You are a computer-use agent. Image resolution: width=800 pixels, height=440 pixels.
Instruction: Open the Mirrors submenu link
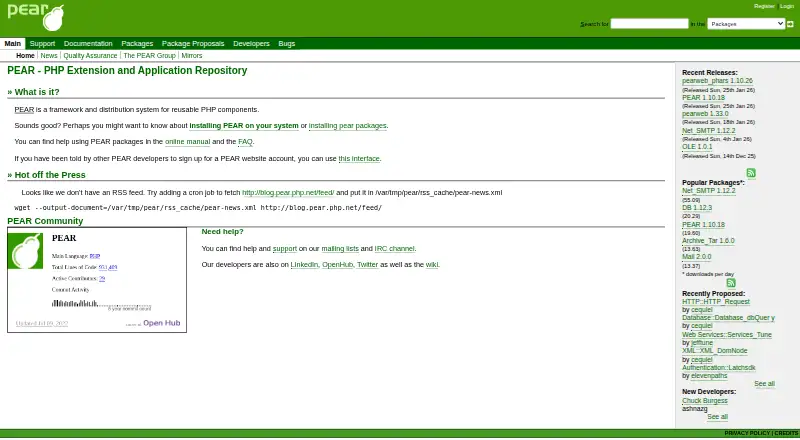pyautogui.click(x=192, y=56)
